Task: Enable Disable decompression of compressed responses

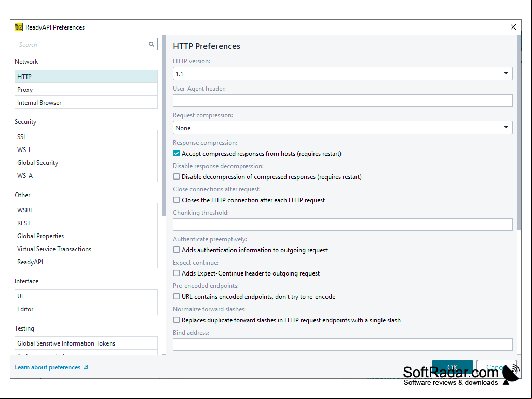Action: (x=176, y=177)
